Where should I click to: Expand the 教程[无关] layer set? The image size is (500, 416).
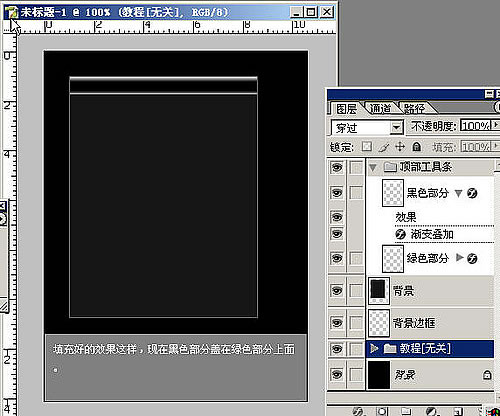tap(374, 349)
